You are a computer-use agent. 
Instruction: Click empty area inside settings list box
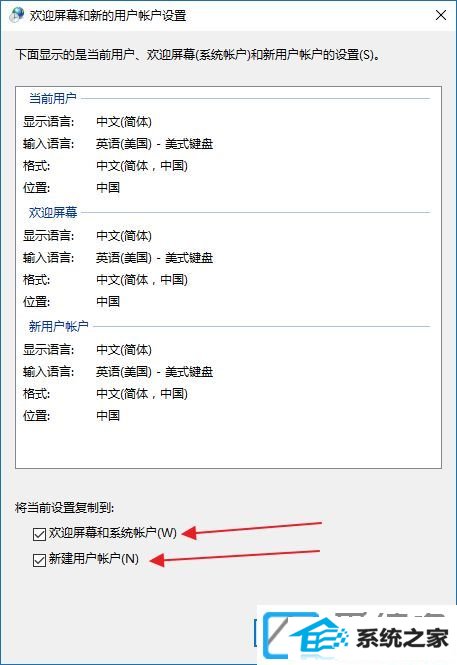coord(228,443)
